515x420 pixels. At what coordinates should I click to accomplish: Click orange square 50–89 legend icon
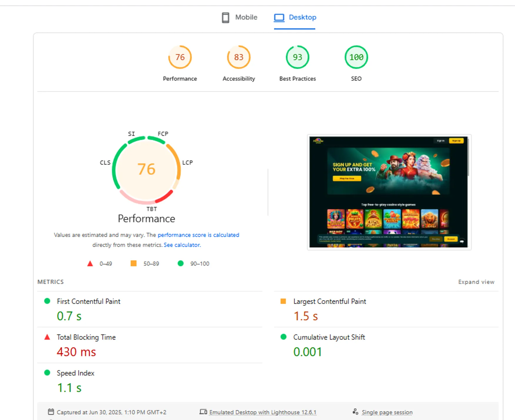[x=133, y=263]
